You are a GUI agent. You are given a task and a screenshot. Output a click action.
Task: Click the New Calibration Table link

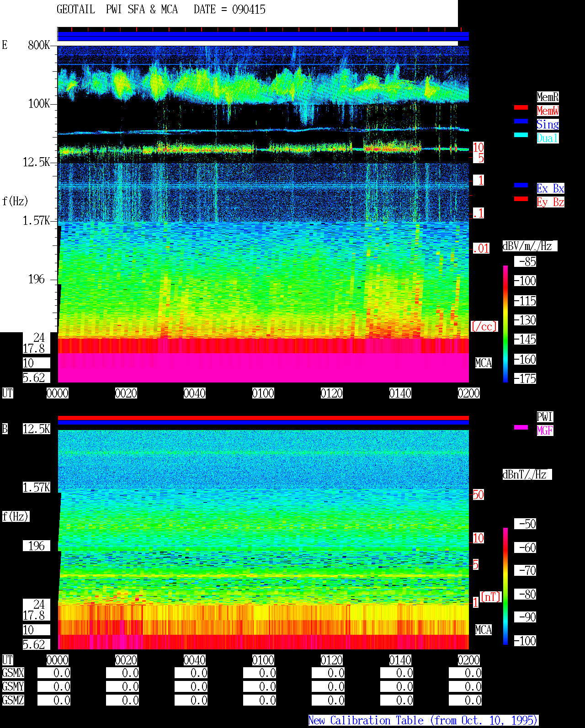(423, 720)
